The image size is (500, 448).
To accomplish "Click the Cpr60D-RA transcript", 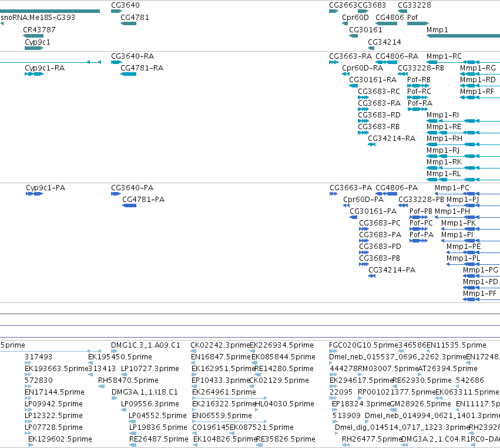I will pyautogui.click(x=345, y=74).
